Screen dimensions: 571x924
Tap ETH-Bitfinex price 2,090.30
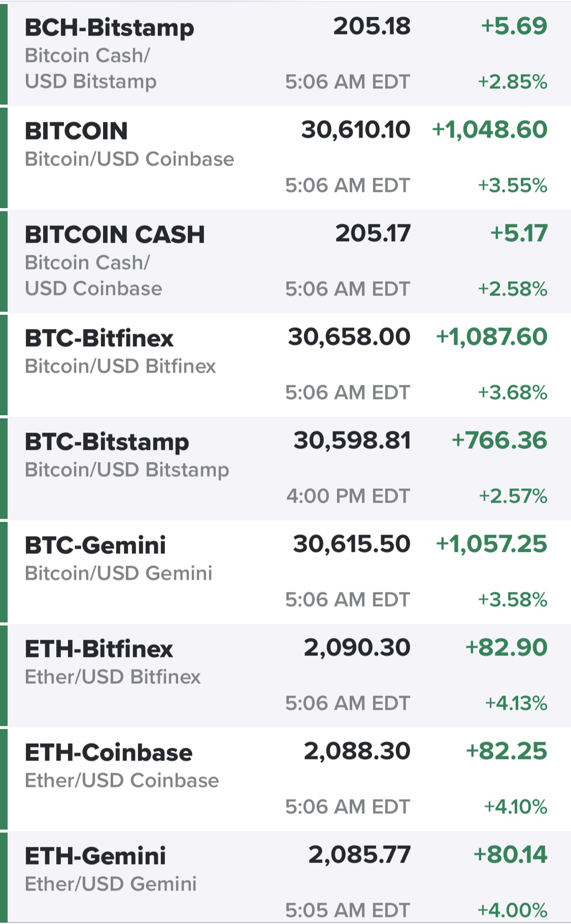pyautogui.click(x=357, y=648)
